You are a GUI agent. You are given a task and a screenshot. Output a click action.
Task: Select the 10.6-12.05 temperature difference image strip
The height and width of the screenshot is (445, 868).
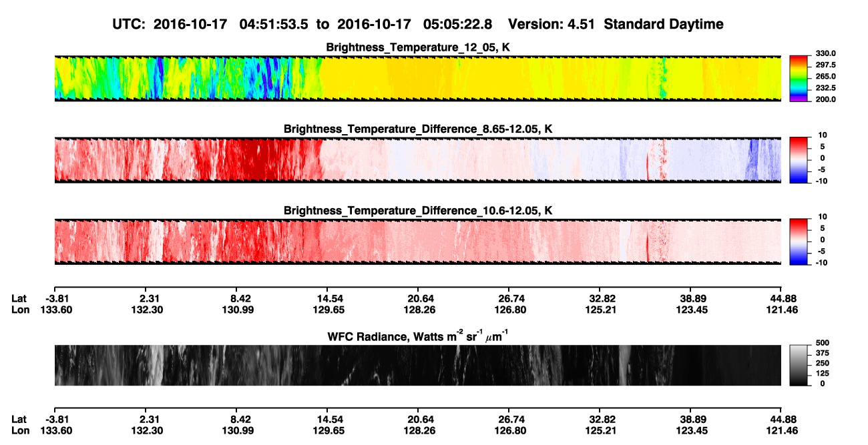click(x=417, y=242)
